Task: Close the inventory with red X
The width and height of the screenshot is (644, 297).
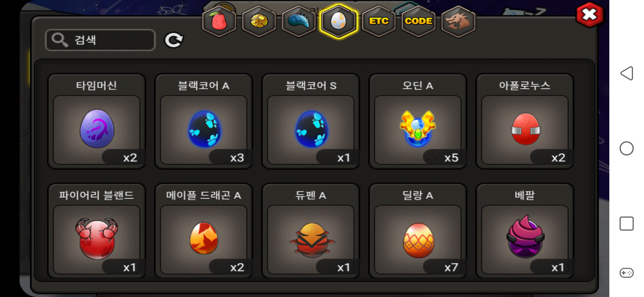Action: pyautogui.click(x=590, y=15)
